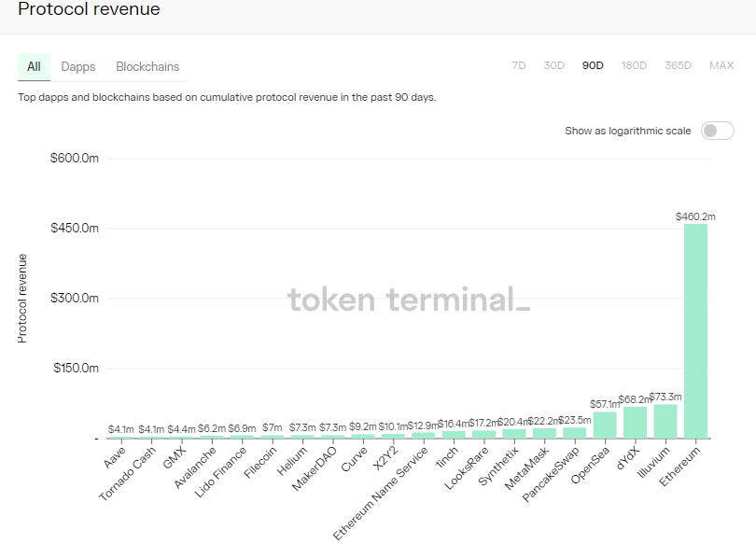Click the Lido Finance axis label
756x544 pixels.
[x=220, y=472]
